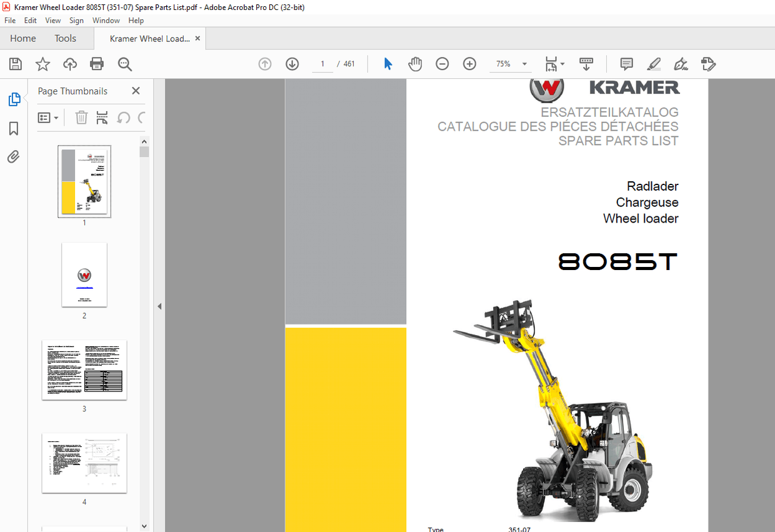The image size is (775, 532).
Task: Rotate page counterclockwise in thumbnail toolbar
Action: (124, 118)
